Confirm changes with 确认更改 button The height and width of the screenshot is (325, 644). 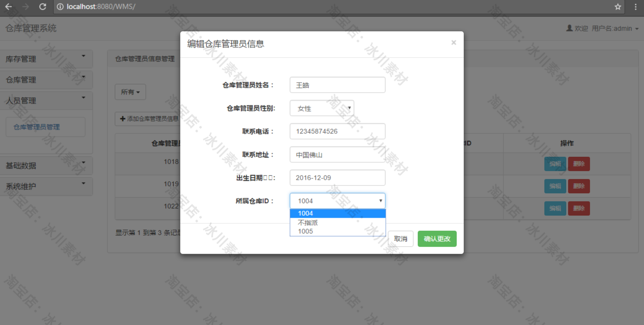[x=437, y=239]
